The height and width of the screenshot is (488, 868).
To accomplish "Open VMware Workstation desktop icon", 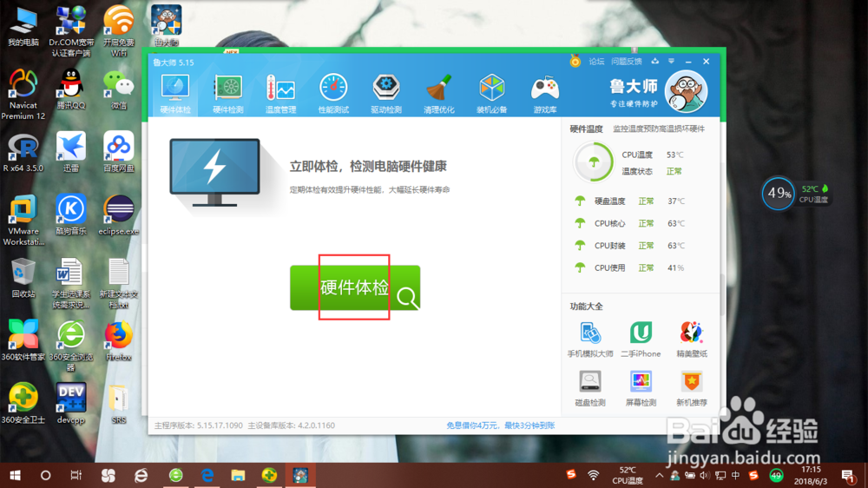I will click(x=23, y=221).
